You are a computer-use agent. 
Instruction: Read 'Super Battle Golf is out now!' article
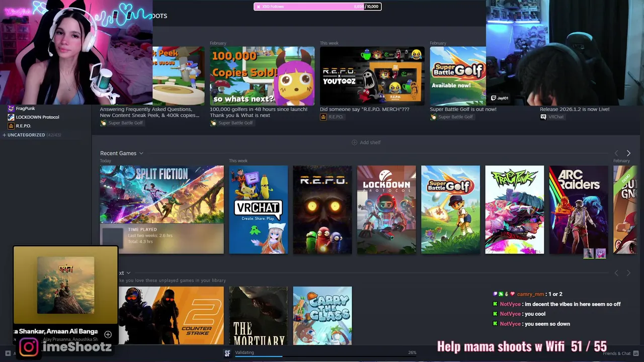coord(463,109)
